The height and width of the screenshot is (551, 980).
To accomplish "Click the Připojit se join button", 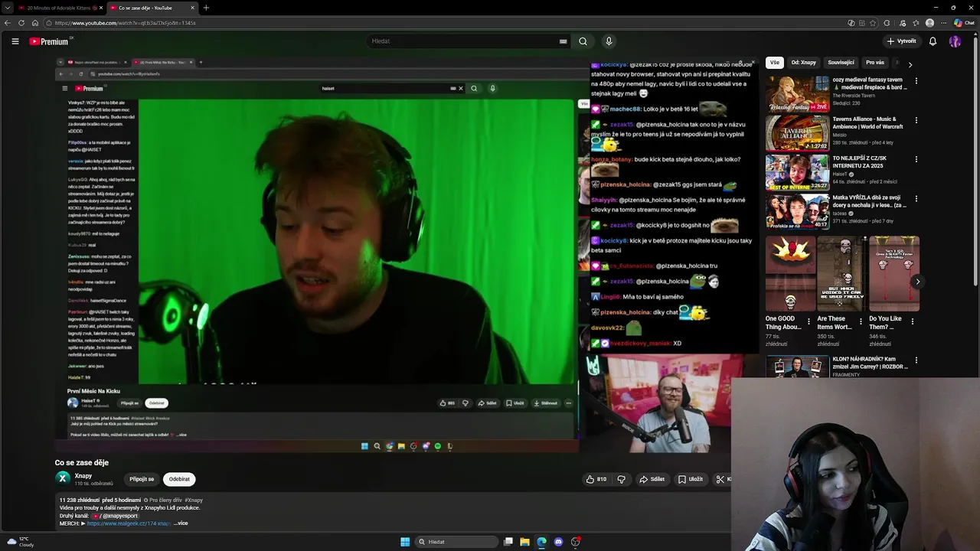I will click(142, 479).
